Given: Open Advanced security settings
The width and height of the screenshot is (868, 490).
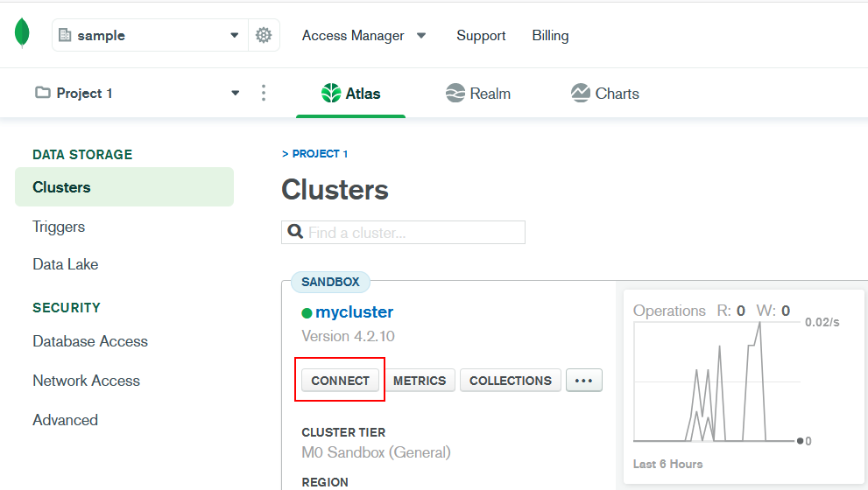Looking at the screenshot, I should [x=66, y=420].
